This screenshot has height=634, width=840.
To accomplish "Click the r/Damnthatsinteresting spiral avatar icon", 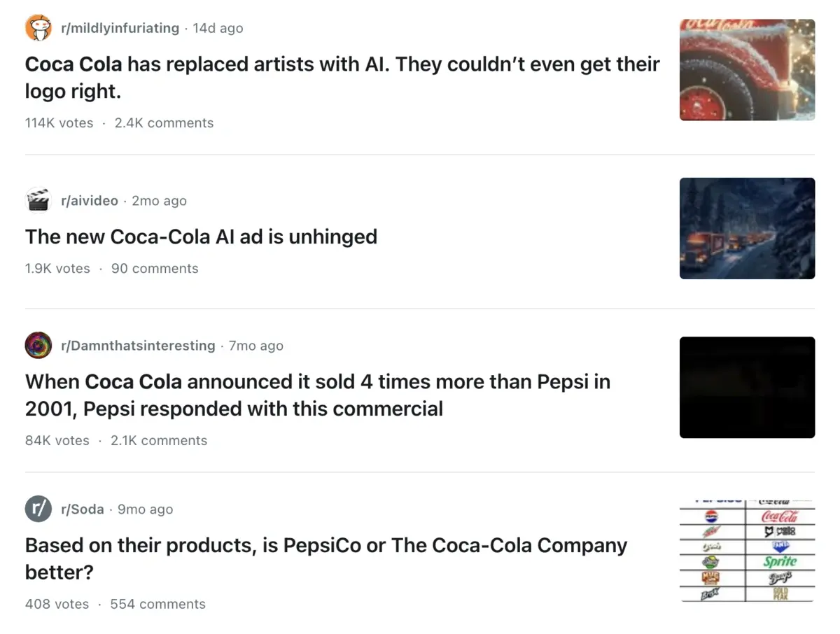I will 38,344.
